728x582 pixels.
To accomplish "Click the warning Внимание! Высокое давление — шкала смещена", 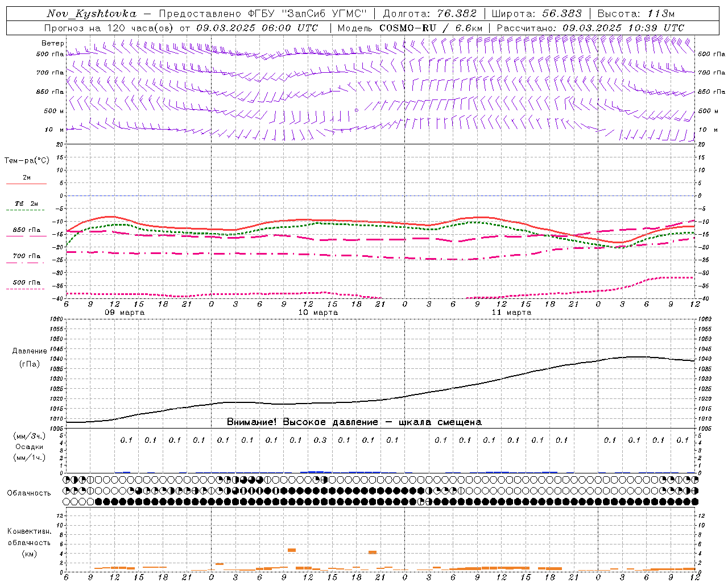I will [354, 422].
